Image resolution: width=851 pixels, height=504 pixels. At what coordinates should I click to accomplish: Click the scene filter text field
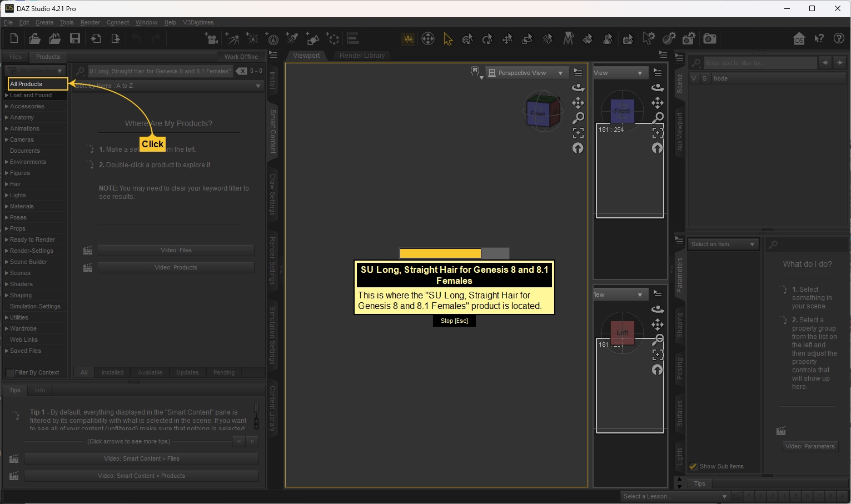tap(759, 63)
